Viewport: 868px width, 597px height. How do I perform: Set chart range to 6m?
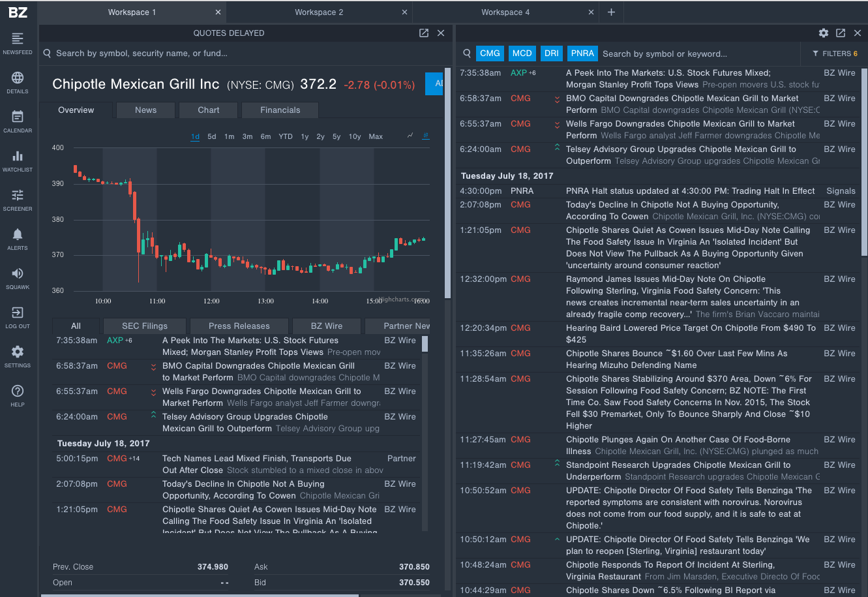[265, 136]
